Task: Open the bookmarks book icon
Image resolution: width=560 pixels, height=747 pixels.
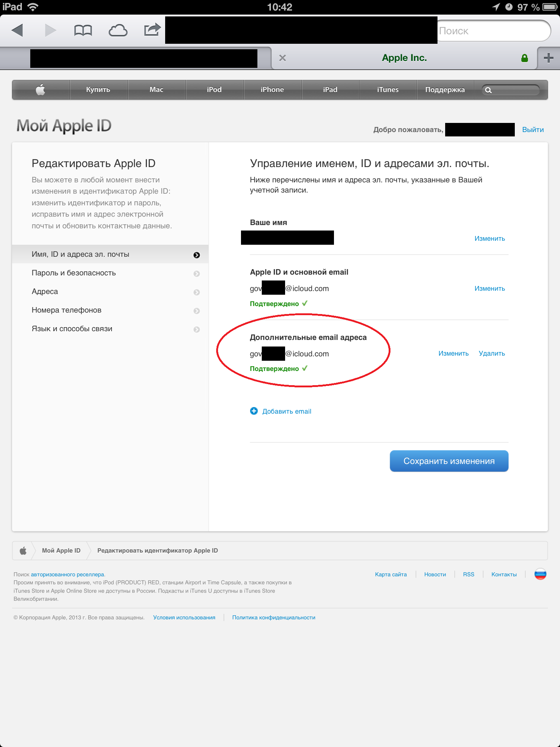Action: [83, 31]
